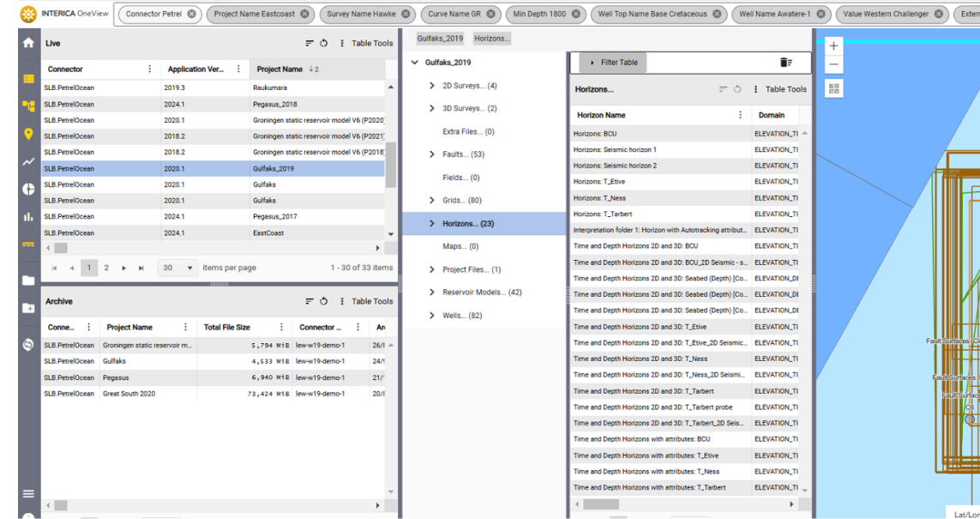Zoom out on the map
980x519 pixels.
coord(833,64)
